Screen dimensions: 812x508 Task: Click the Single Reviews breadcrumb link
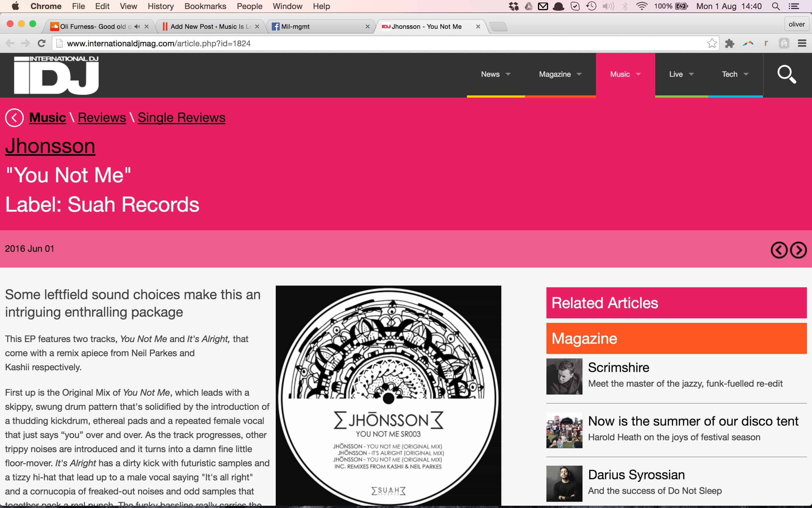point(181,118)
